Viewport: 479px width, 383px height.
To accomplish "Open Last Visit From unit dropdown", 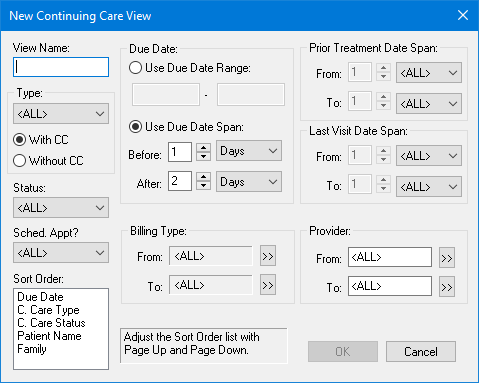I will pyautogui.click(x=429, y=156).
